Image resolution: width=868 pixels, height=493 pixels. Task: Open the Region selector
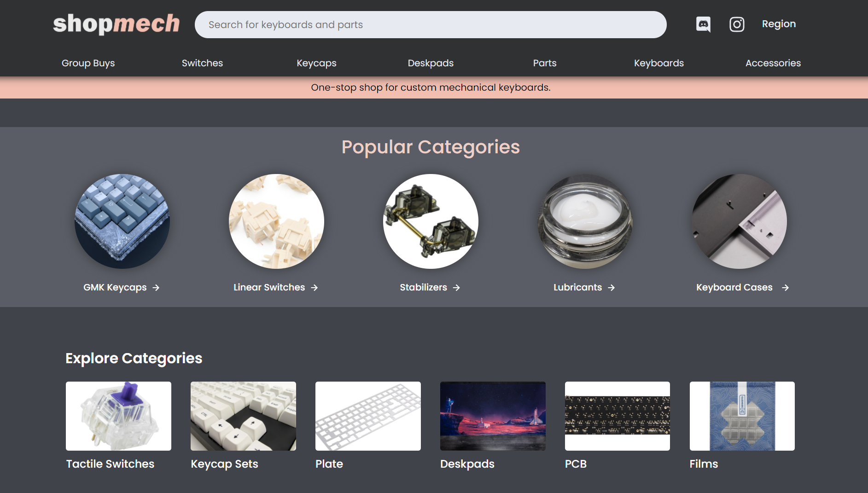779,23
